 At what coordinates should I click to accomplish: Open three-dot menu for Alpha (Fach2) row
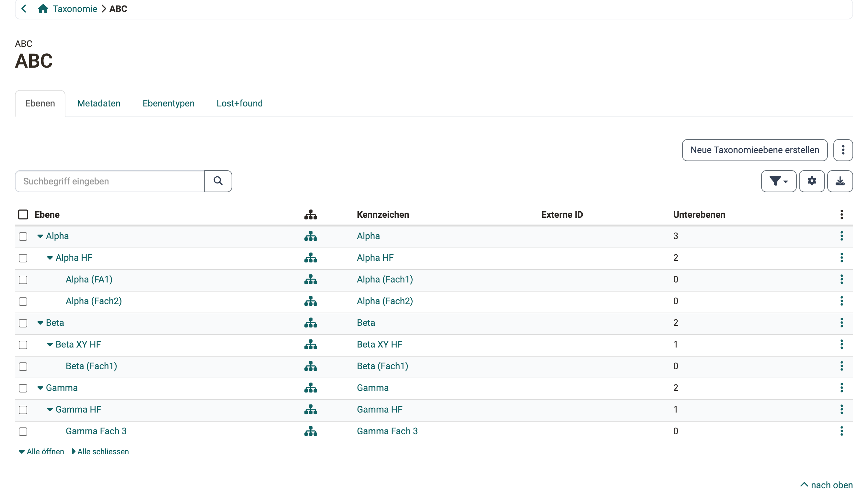coord(841,301)
